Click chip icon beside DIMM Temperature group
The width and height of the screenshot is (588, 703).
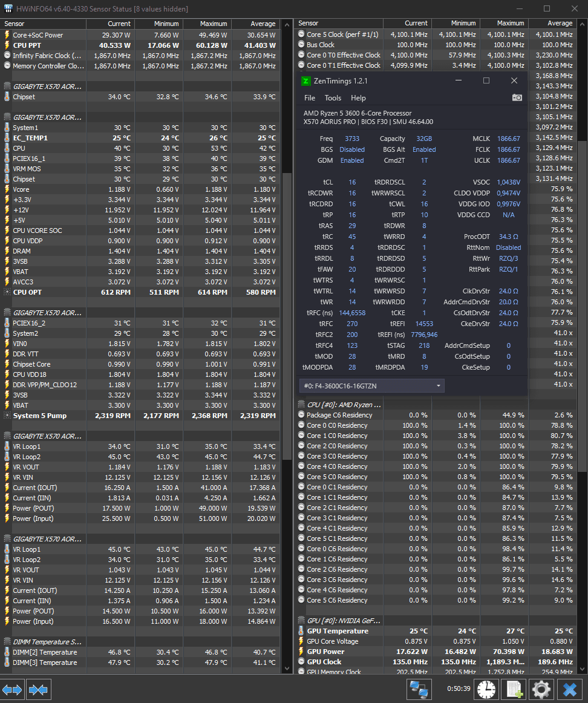7,641
